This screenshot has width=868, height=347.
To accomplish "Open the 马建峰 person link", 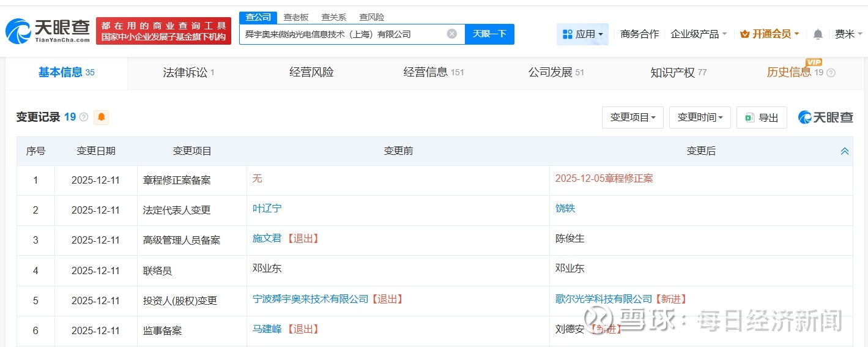I will tap(267, 329).
